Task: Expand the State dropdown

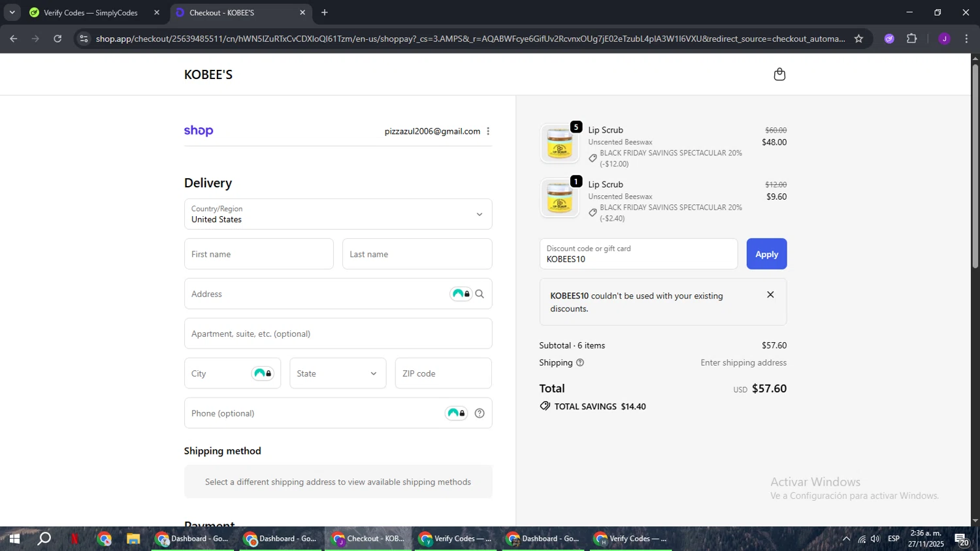Action: (338, 373)
